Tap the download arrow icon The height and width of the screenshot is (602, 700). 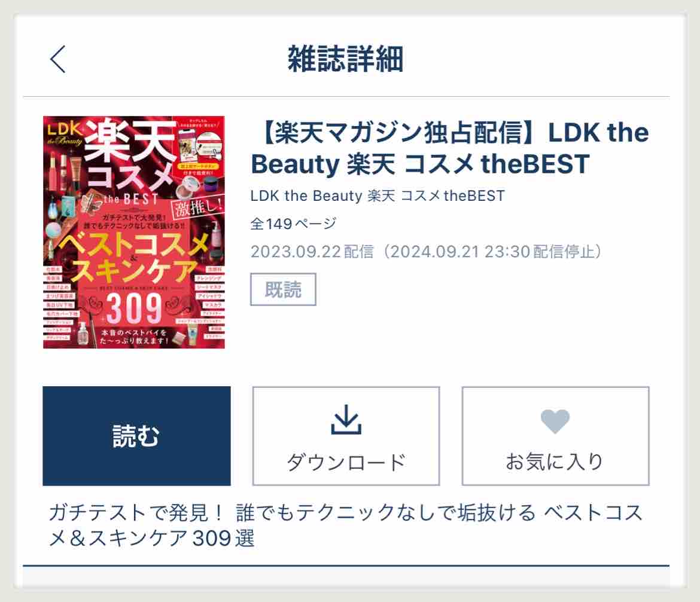[x=346, y=419]
